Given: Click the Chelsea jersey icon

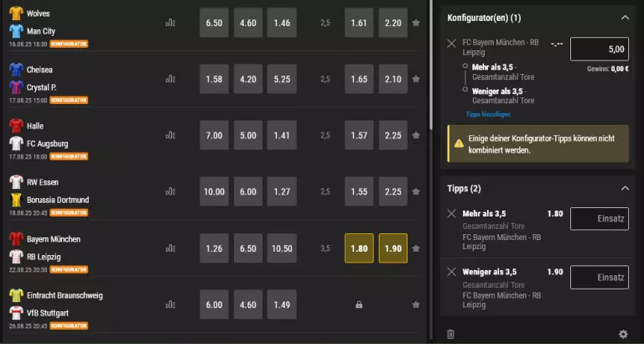Looking at the screenshot, I should 17,70.
